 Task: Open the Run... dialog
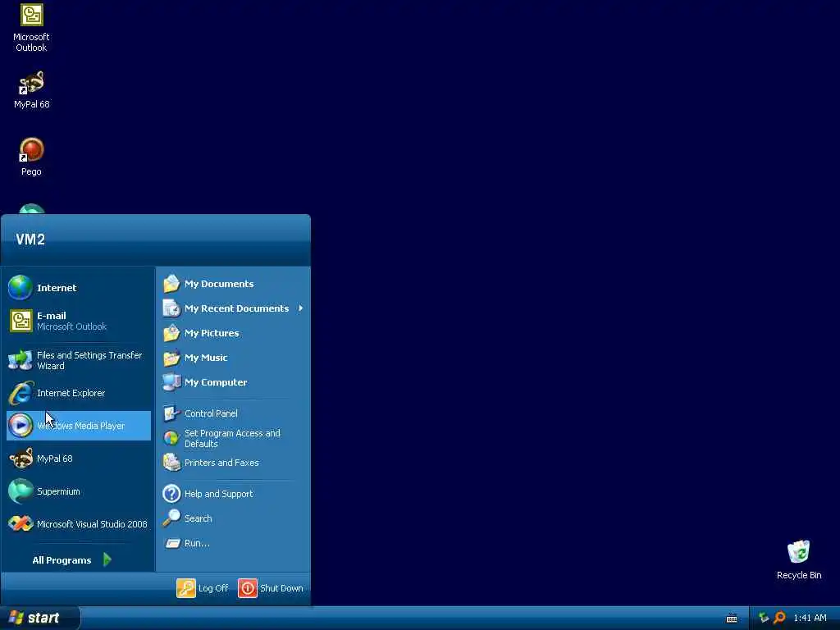click(234, 543)
